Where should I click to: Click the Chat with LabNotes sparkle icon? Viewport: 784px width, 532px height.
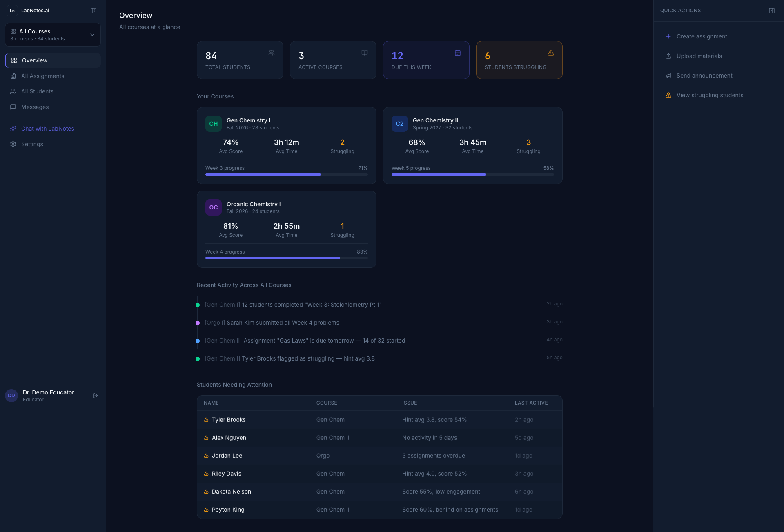pos(13,129)
